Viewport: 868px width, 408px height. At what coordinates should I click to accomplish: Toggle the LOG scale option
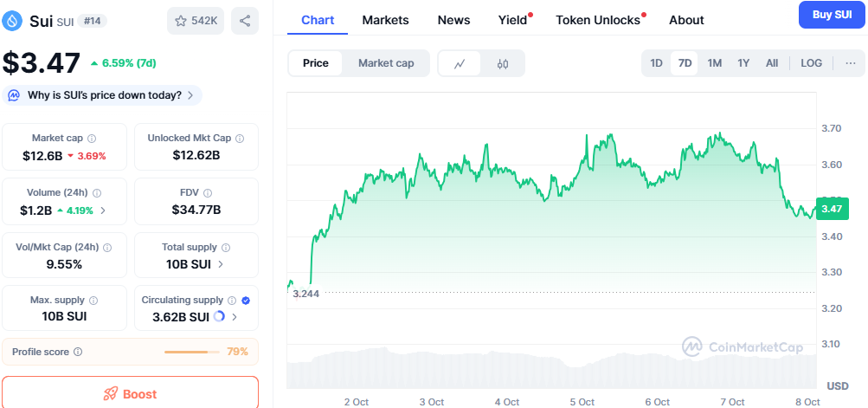point(811,63)
